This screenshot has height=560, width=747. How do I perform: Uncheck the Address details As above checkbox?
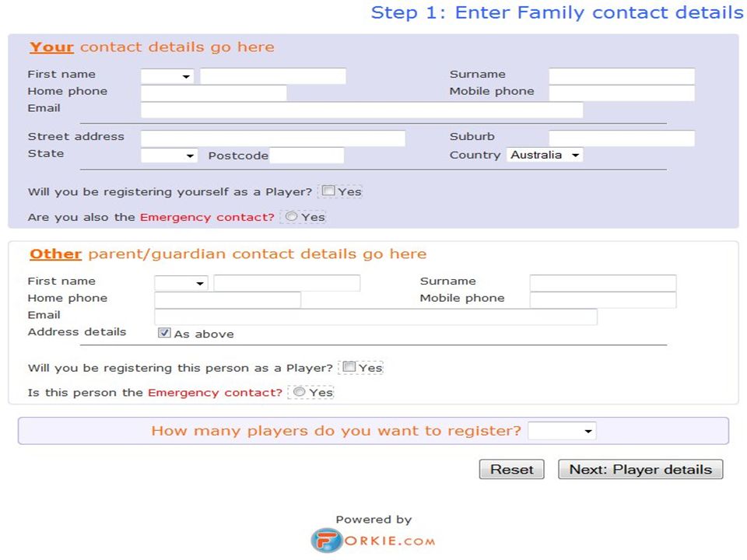(x=164, y=333)
